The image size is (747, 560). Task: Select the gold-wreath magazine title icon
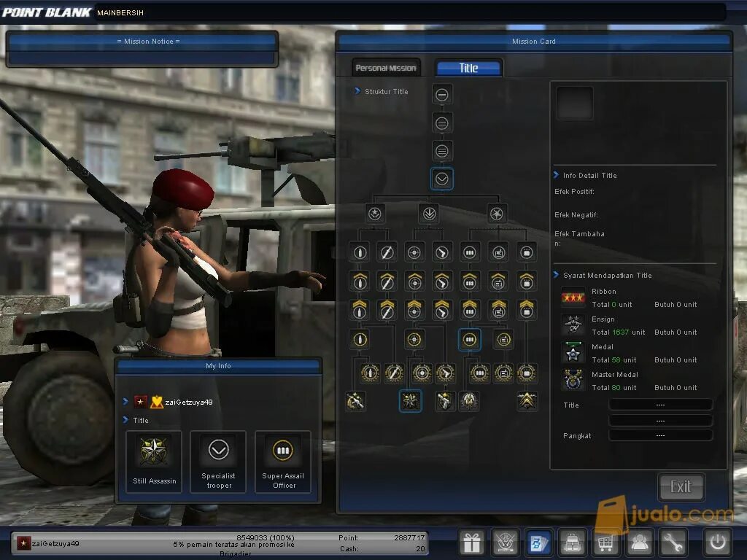(x=480, y=373)
